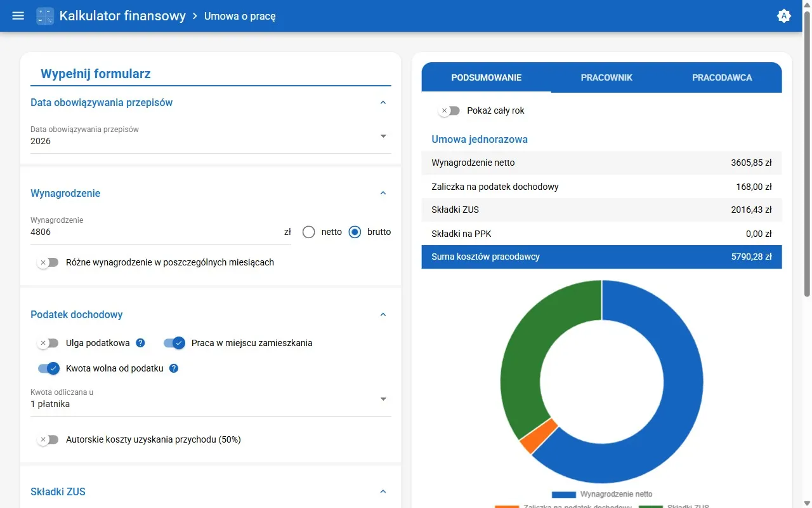Switch to the Pracownik tab
The width and height of the screenshot is (812, 508).
point(606,77)
